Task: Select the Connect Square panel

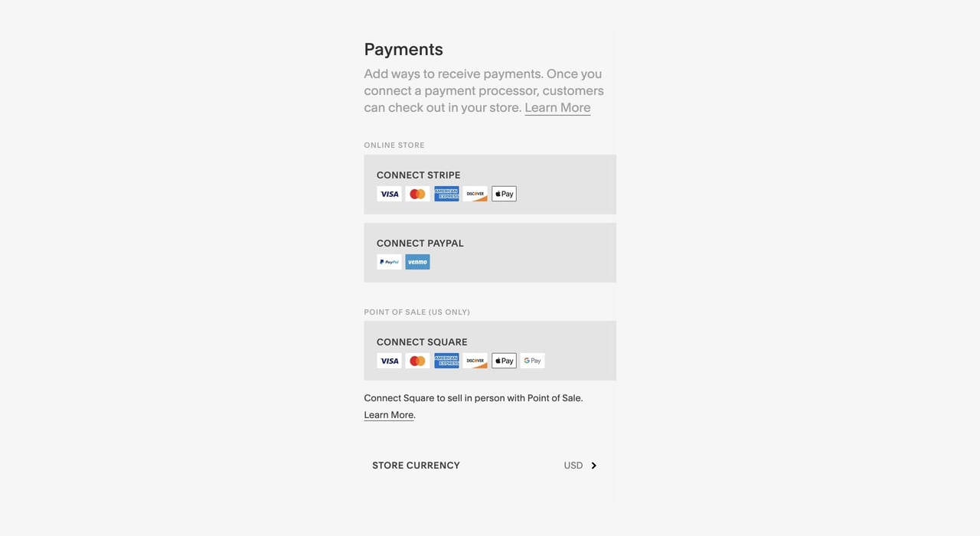Action: (x=490, y=350)
